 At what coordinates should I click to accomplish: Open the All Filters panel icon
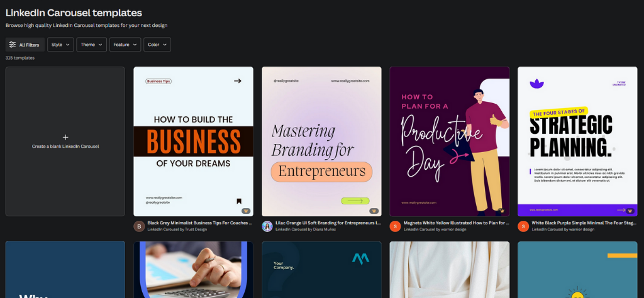(x=13, y=45)
